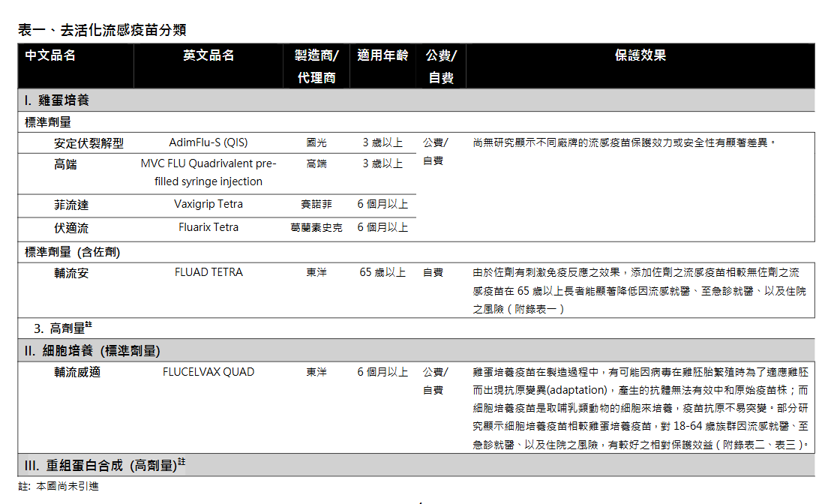
Task: Click the vaccine name 菲流達
Action: tap(71, 205)
